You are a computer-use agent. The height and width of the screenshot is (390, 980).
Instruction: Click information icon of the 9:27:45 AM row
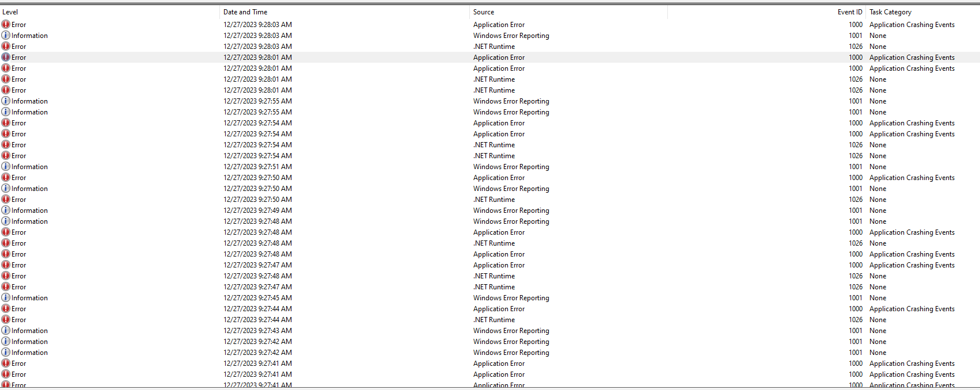pos(6,298)
